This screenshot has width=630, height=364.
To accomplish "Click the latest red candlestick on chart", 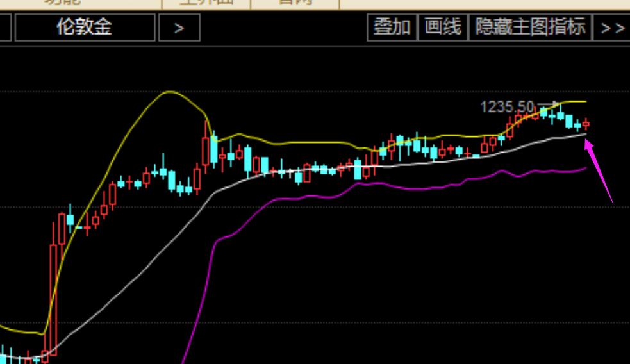I will pos(586,124).
